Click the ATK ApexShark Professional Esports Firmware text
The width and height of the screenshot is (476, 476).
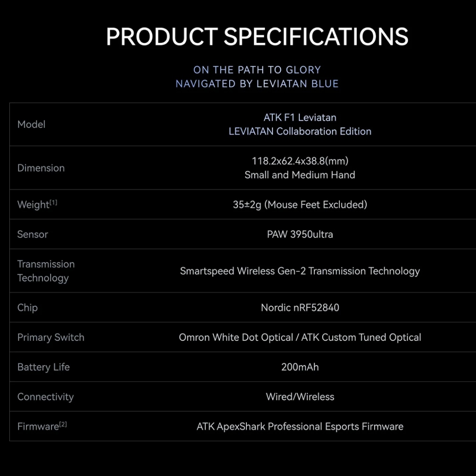pyautogui.click(x=300, y=427)
